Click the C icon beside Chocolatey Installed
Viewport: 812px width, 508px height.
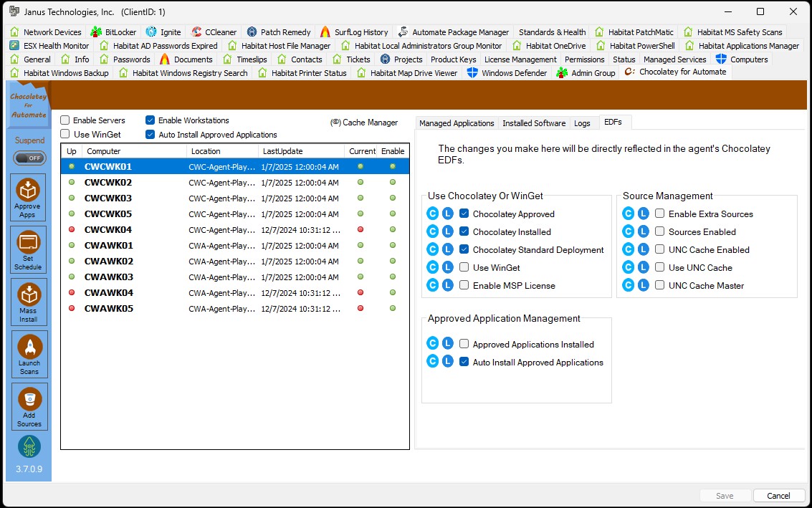click(432, 231)
